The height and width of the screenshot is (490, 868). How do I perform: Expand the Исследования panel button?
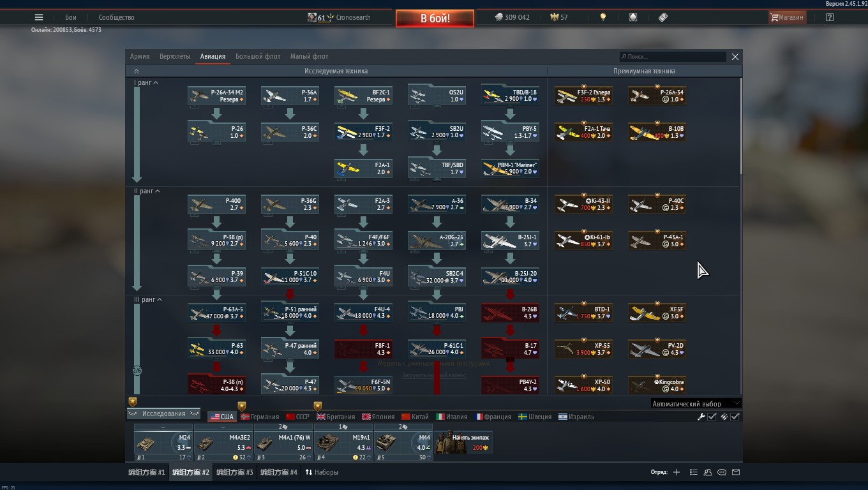pos(163,413)
